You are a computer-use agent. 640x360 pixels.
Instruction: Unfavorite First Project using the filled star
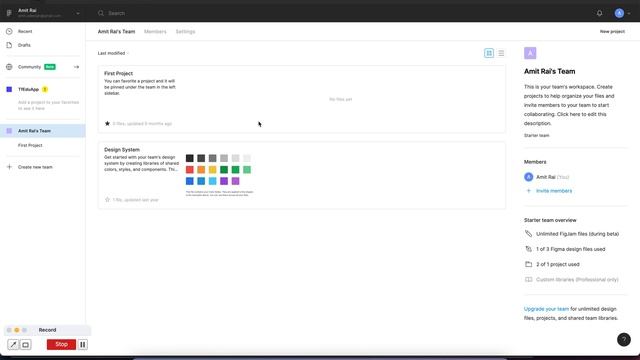pyautogui.click(x=107, y=123)
